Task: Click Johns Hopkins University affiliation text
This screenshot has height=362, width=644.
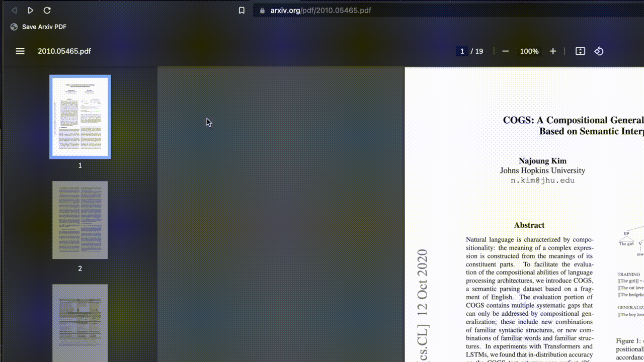Action: coord(542,170)
